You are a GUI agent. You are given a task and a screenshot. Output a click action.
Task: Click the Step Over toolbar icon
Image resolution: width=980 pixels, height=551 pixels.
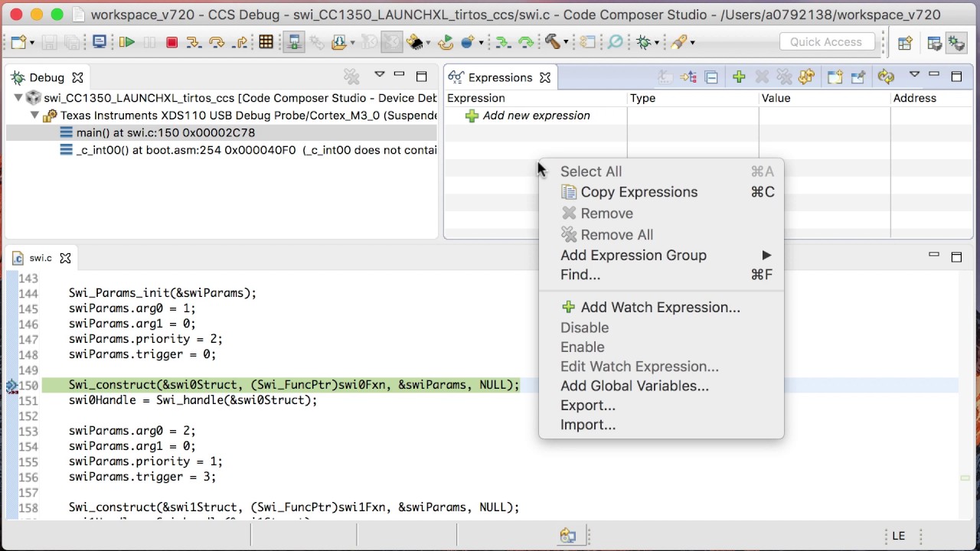(217, 42)
